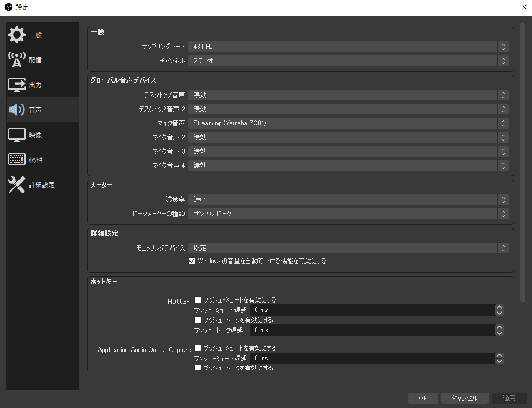Switch to the 配信 sidebar tab
Screen dimensions: 532x408
tap(35, 60)
